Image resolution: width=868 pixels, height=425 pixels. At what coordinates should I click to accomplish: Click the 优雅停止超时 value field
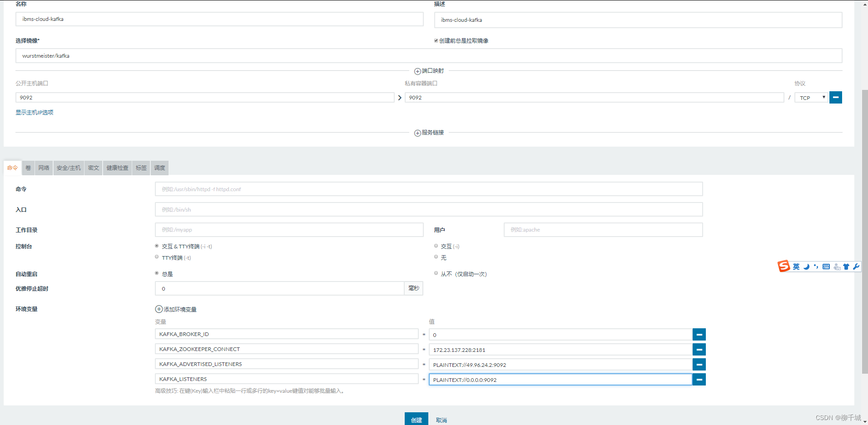click(x=280, y=288)
